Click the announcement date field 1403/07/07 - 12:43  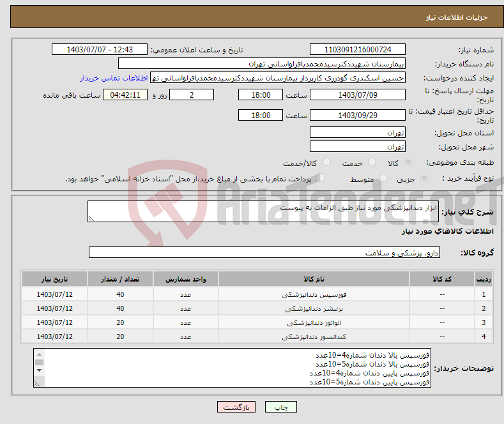coord(100,49)
